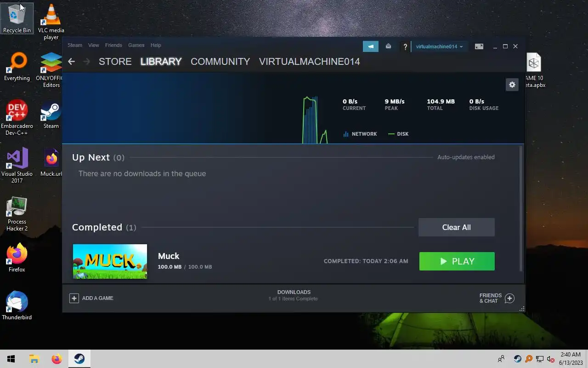
Task: Open the Steam menu
Action: click(x=75, y=45)
